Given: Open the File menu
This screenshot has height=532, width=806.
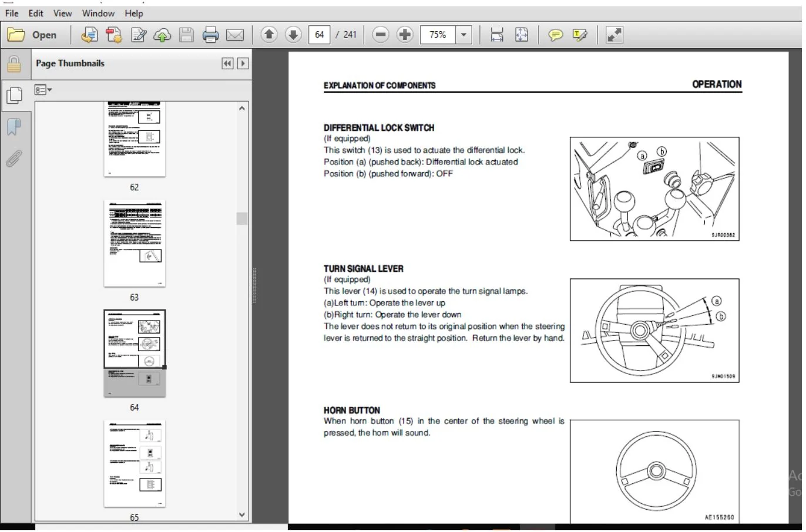Looking at the screenshot, I should tap(12, 13).
